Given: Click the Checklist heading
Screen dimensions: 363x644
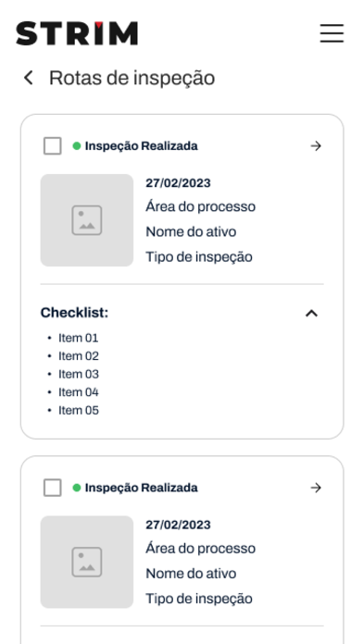Looking at the screenshot, I should point(74,313).
